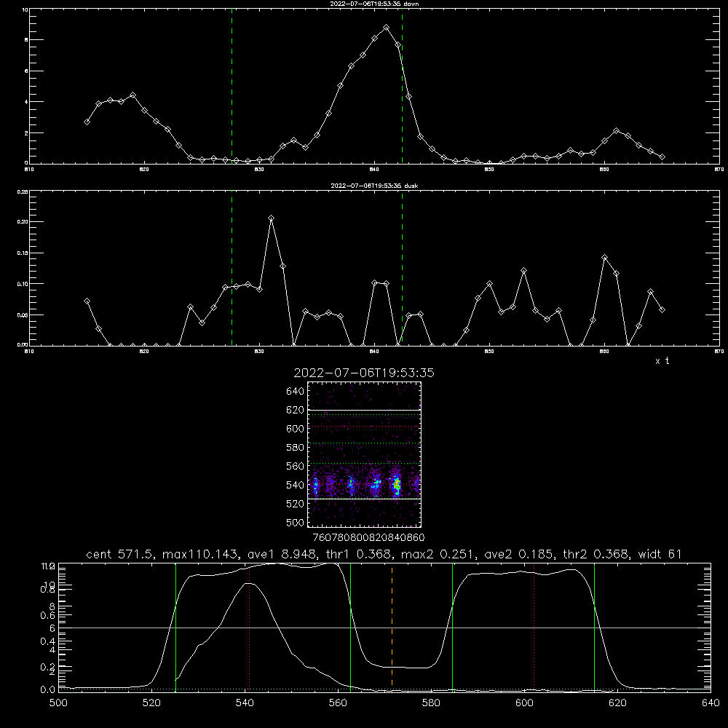Viewport: 728px width, 728px height.
Task: Click the '580' label on bottom plot axis
Action: pyautogui.click(x=431, y=703)
